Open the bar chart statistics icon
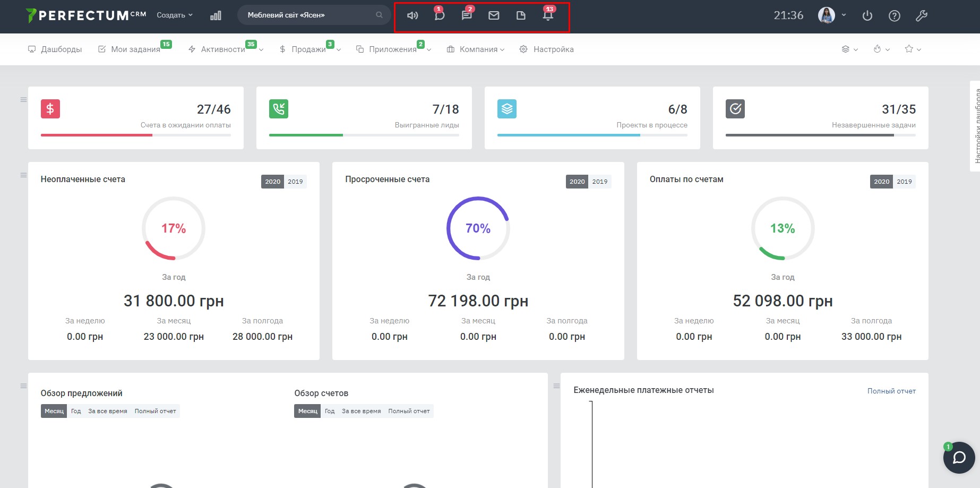The image size is (980, 488). click(216, 15)
